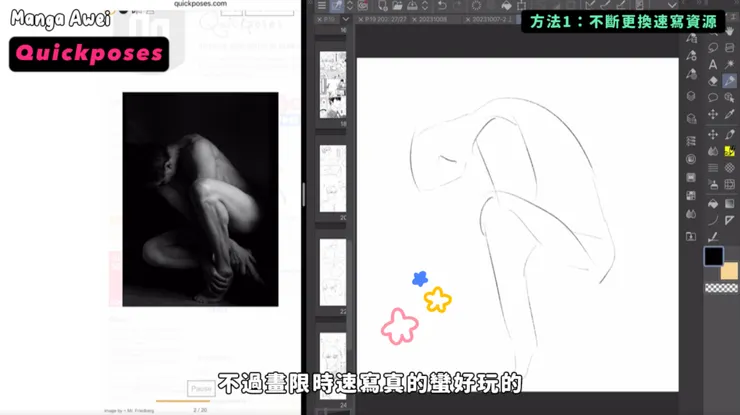The height and width of the screenshot is (415, 740).
Task: Open a file with the folder icon
Action: [397, 6]
